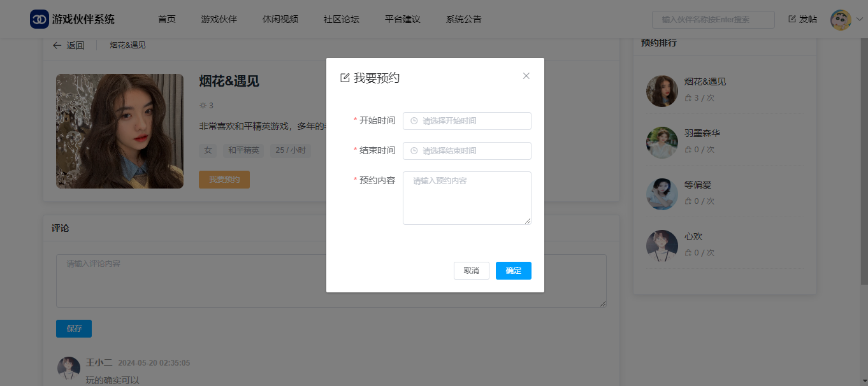Click the star rating icon showing 3
The width and height of the screenshot is (868, 386).
(x=203, y=105)
